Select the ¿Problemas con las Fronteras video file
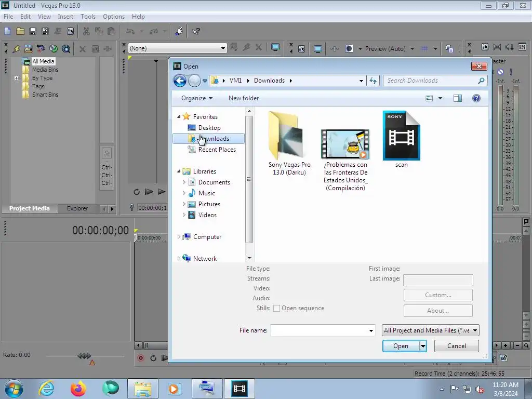This screenshot has height=399, width=532. click(345, 160)
